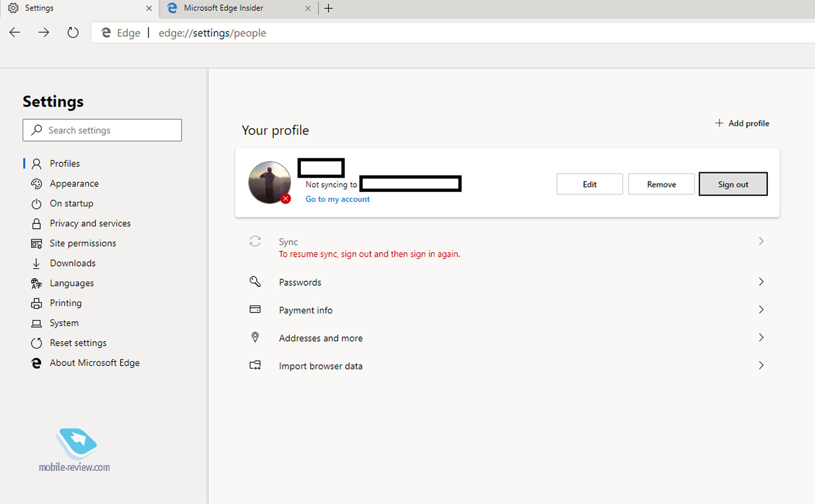Click the Reset settings circular arrow icon

37,343
